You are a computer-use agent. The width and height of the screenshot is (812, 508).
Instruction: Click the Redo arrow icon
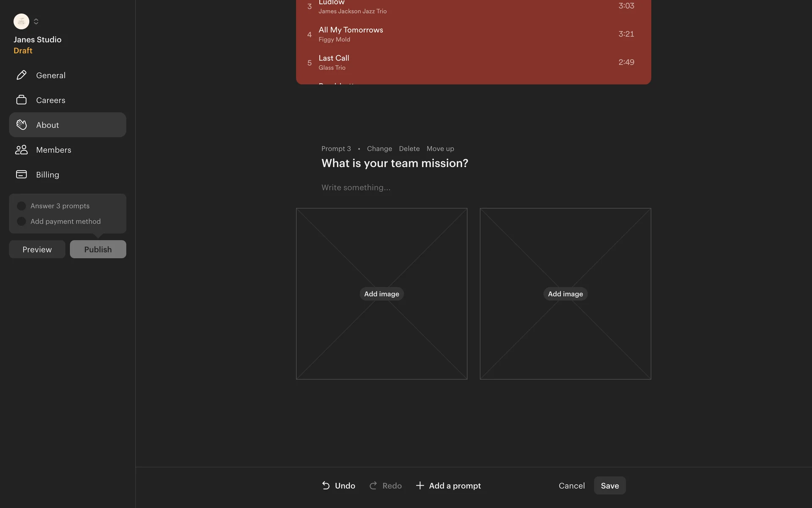pos(373,486)
